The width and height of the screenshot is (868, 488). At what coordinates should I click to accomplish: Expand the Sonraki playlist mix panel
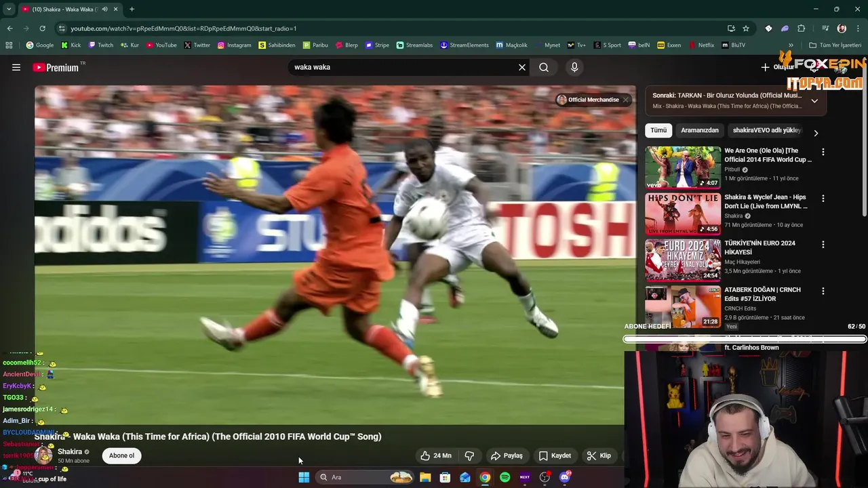(x=814, y=100)
